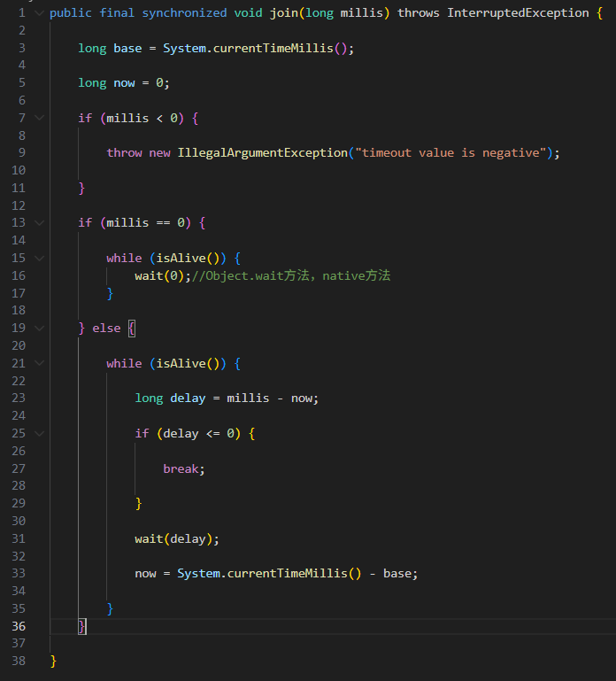Collapse the first while isAlive loop
Screen dimensions: 616x681
point(38,258)
